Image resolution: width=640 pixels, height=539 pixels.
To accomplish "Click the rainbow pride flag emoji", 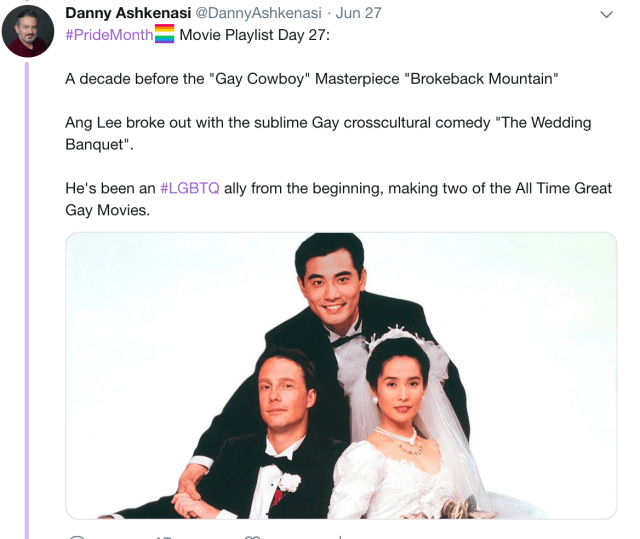I will click(164, 34).
